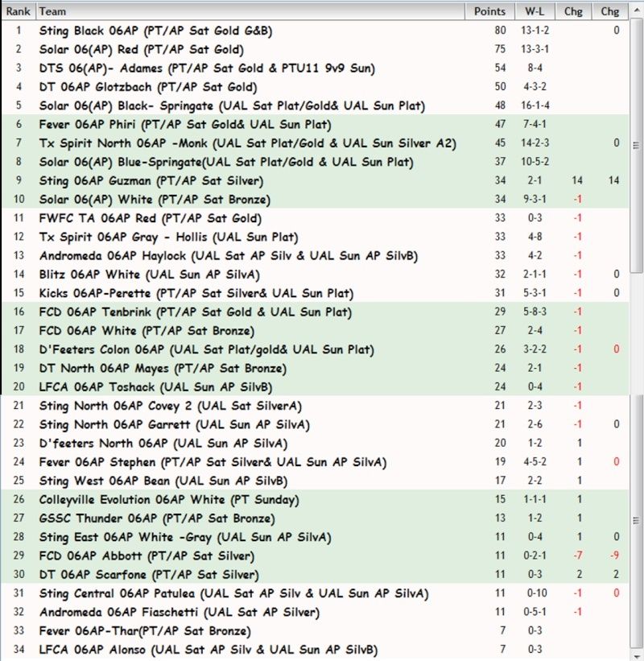The width and height of the screenshot is (644, 661).
Task: Select Sting North 06AP Covey 2 row
Action: pyautogui.click(x=316, y=406)
